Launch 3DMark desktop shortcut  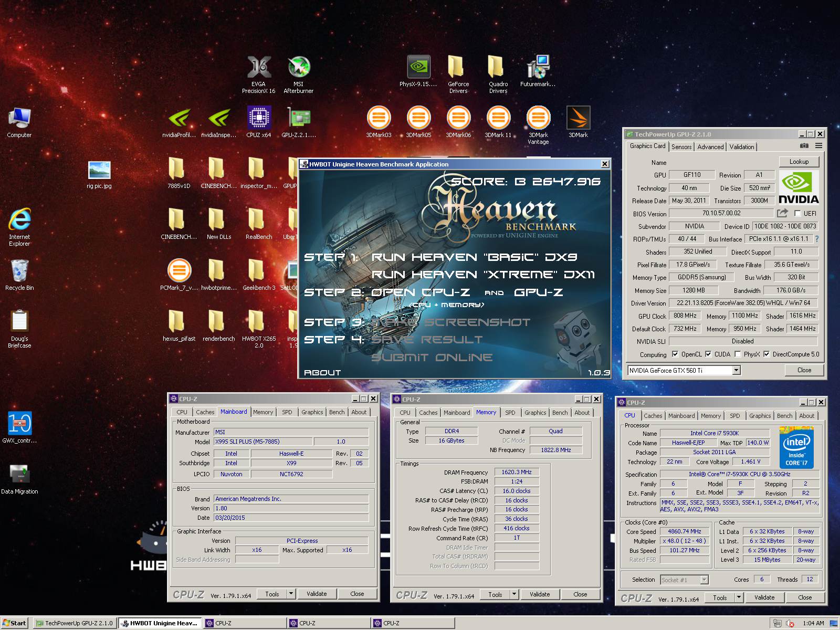(579, 122)
